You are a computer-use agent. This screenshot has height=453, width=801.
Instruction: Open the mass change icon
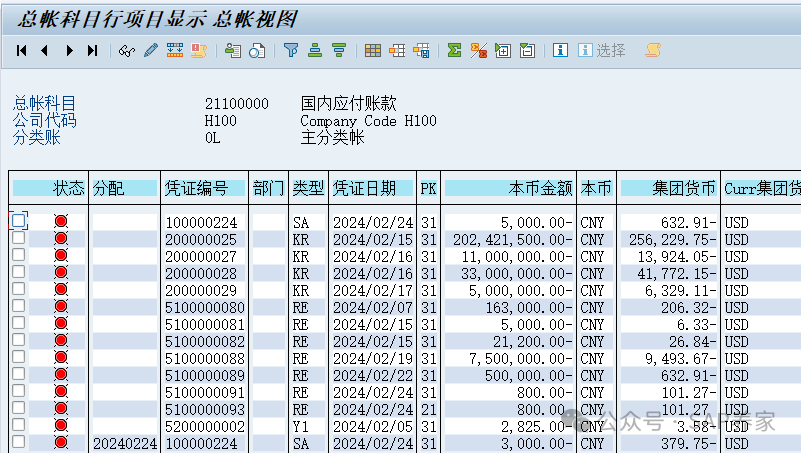coord(175,51)
